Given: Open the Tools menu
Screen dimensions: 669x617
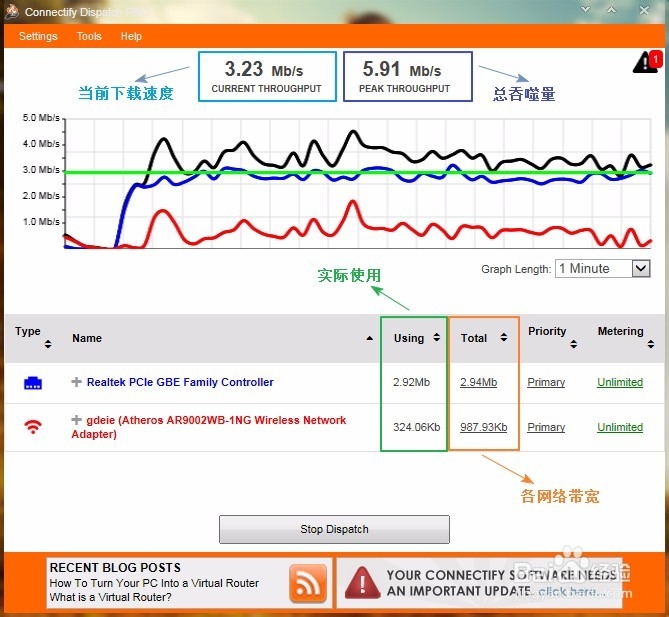Looking at the screenshot, I should pyautogui.click(x=89, y=36).
